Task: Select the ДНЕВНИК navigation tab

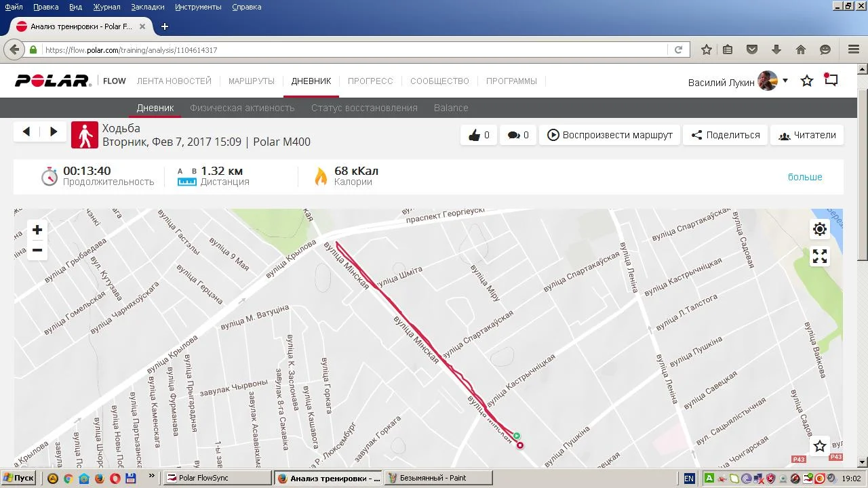Action: (x=311, y=81)
